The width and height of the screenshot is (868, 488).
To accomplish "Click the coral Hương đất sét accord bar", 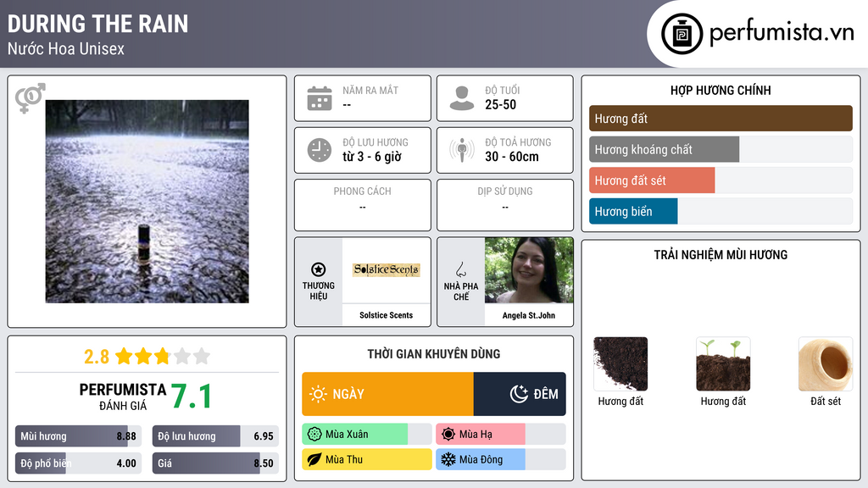I will coord(652,180).
